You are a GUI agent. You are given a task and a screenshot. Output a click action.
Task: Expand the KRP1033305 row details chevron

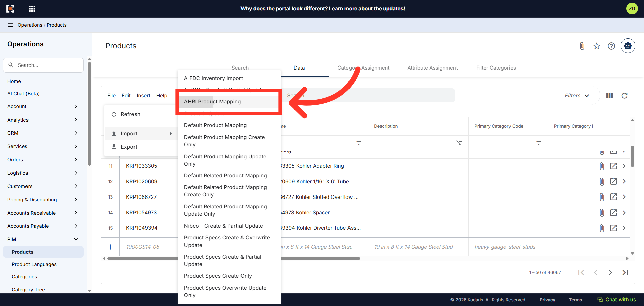tap(624, 166)
